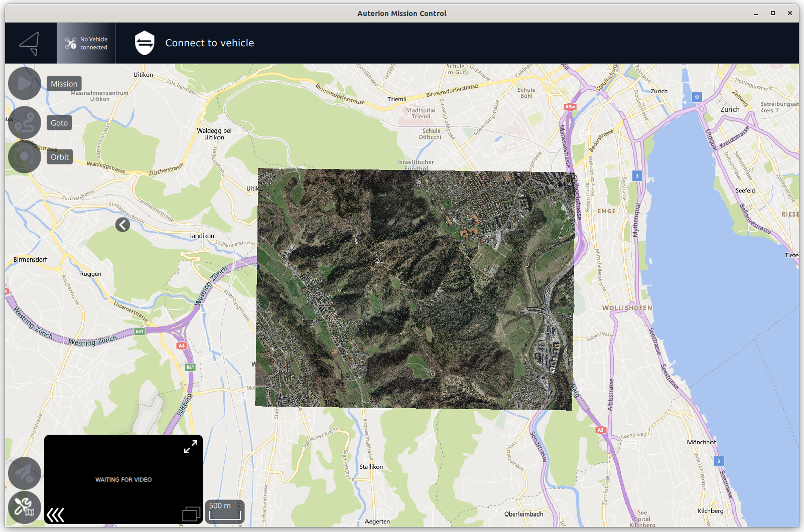Open the map tools wrench icon
The height and width of the screenshot is (532, 804).
tap(24, 507)
